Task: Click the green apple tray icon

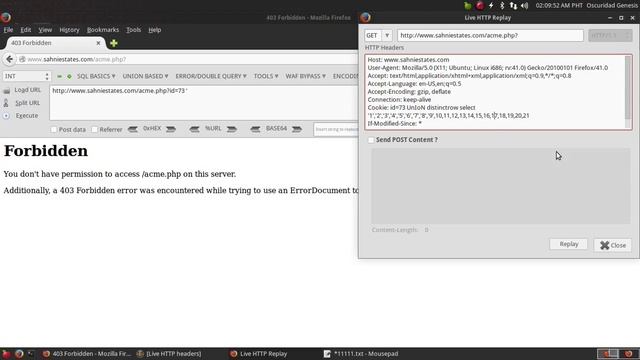Action: (x=468, y=5)
